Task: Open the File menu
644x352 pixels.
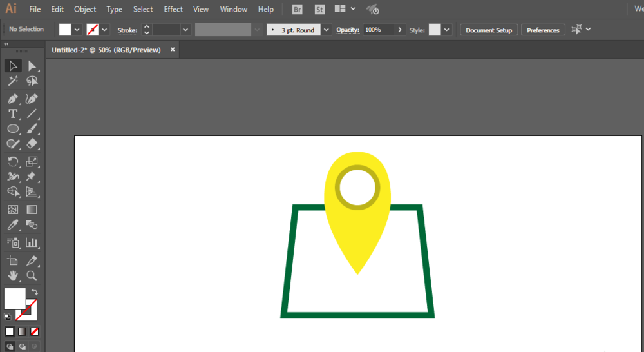Action: (35, 9)
